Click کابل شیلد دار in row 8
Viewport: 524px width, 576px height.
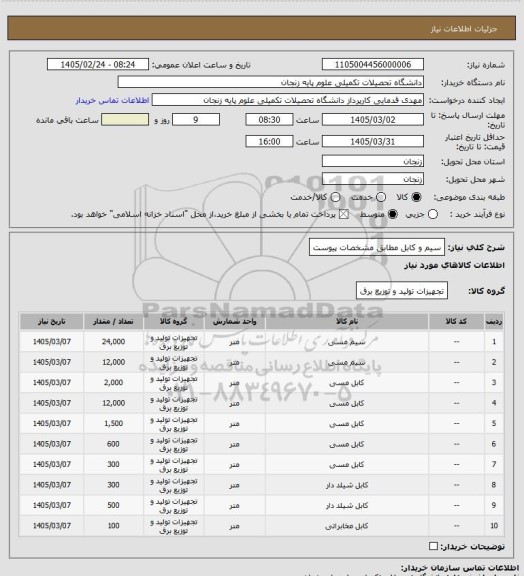click(347, 485)
